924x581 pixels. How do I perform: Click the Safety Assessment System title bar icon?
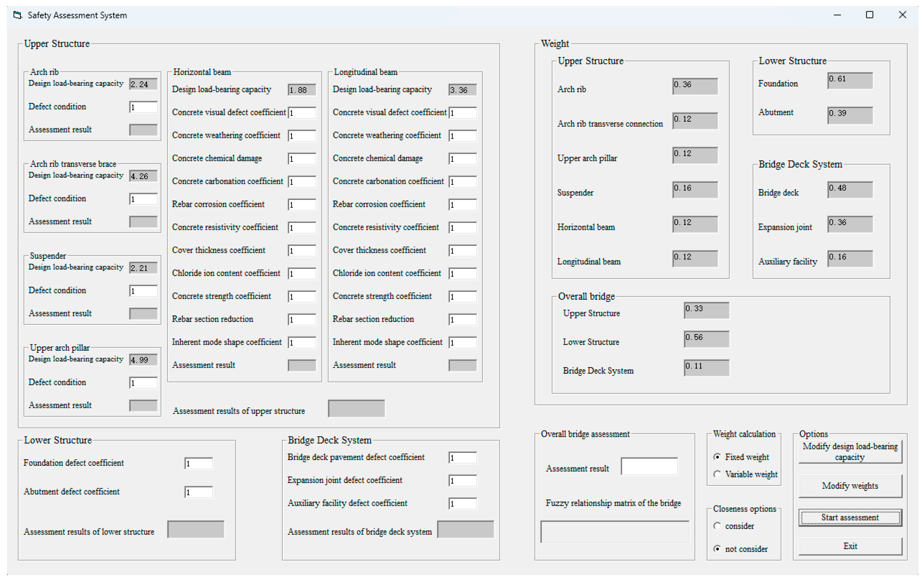pos(17,15)
